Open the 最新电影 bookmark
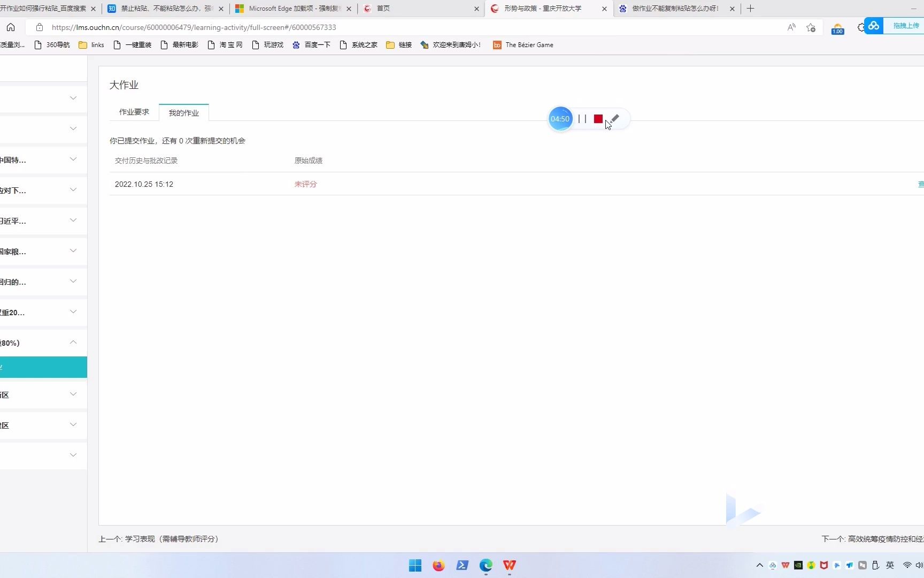This screenshot has height=578, width=924. pyautogui.click(x=180, y=45)
